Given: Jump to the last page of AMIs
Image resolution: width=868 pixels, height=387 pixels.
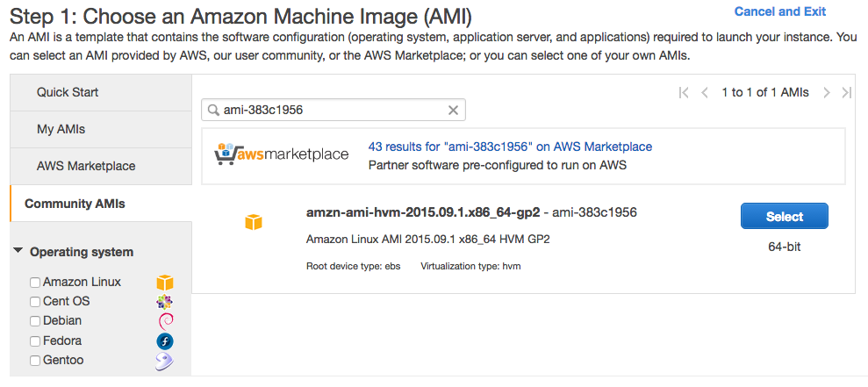Looking at the screenshot, I should click(x=846, y=93).
